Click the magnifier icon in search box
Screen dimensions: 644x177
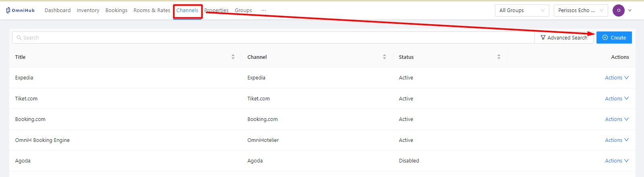[19, 37]
